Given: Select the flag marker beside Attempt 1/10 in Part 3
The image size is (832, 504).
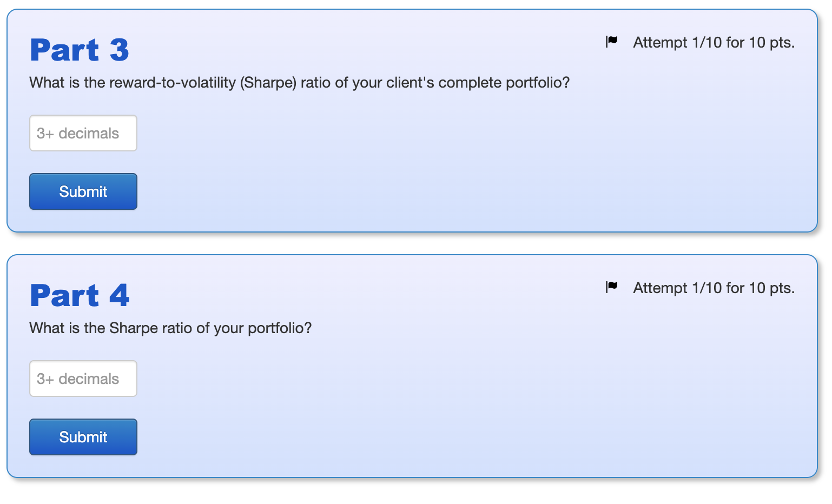Looking at the screenshot, I should tap(611, 42).
